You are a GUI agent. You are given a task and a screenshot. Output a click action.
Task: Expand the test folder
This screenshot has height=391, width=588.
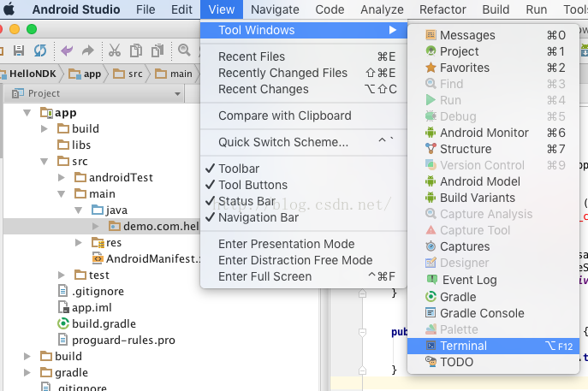(62, 275)
